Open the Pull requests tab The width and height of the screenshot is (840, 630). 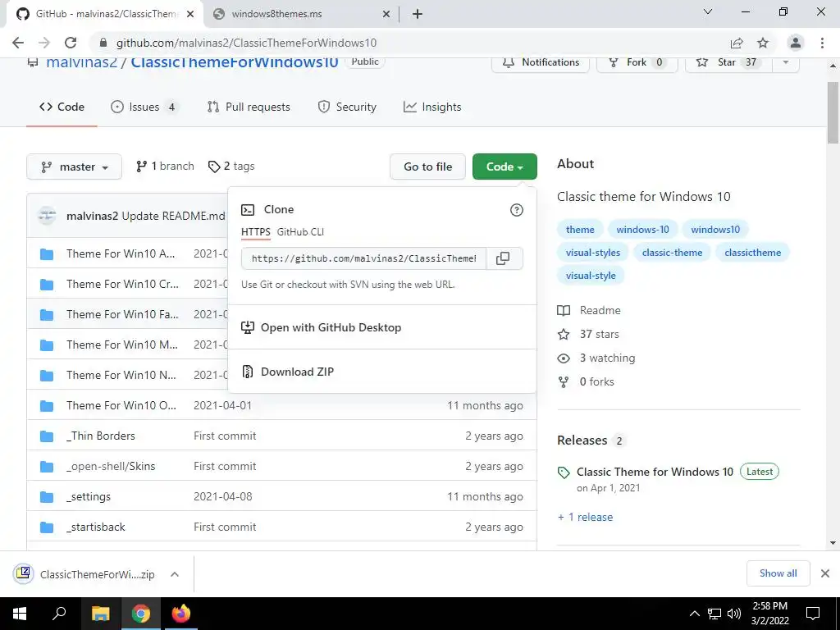[249, 107]
